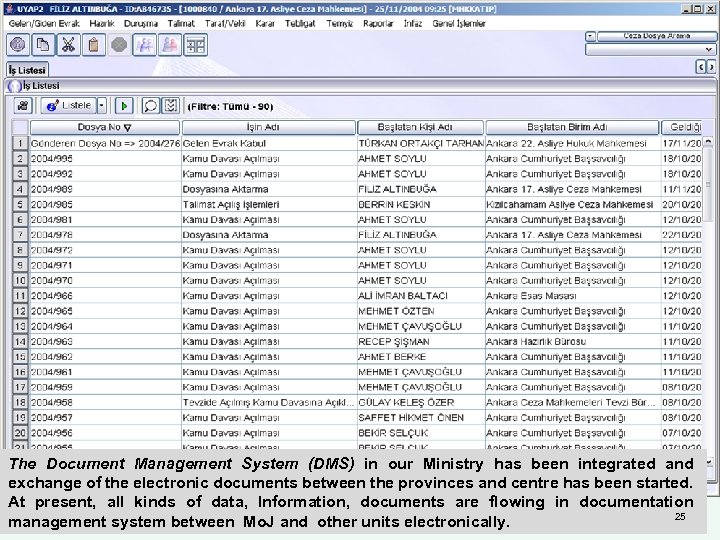Open the Hazırlık menu
Image resolution: width=720 pixels, height=540 pixels.
click(101, 23)
